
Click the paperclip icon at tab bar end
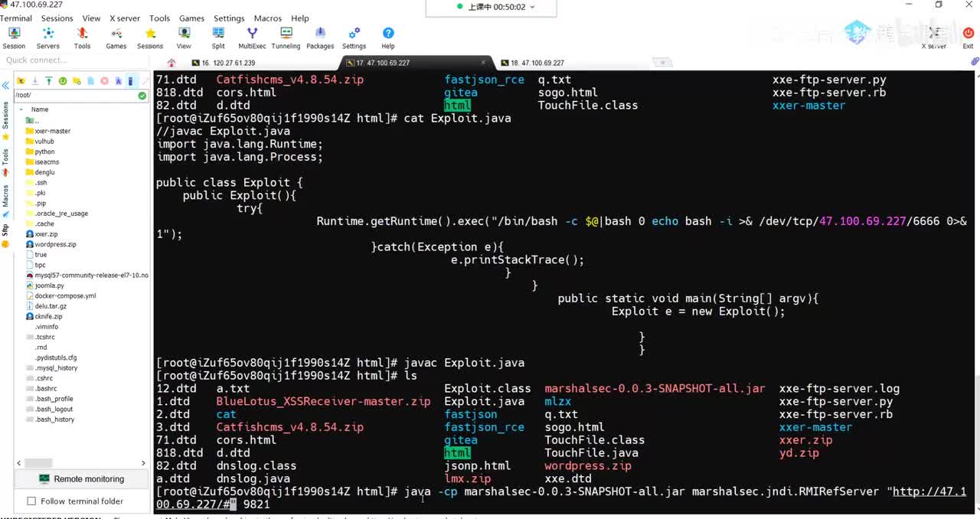(975, 62)
